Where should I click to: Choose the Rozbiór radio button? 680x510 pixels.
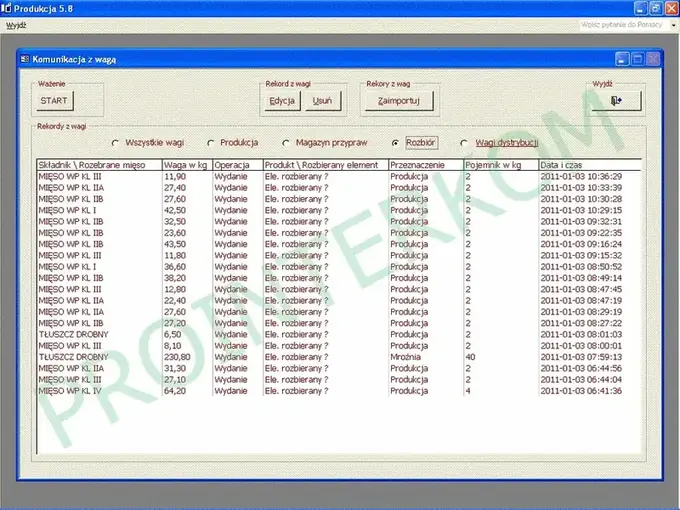(395, 143)
